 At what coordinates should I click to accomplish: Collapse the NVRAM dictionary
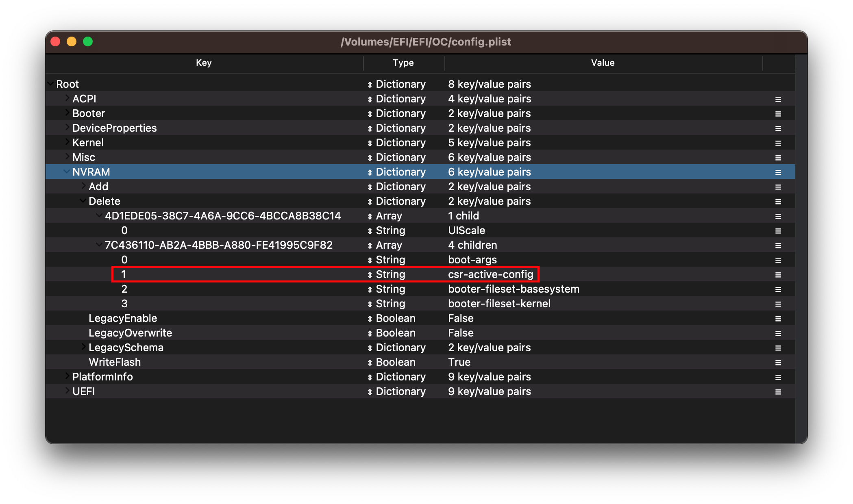tap(66, 172)
